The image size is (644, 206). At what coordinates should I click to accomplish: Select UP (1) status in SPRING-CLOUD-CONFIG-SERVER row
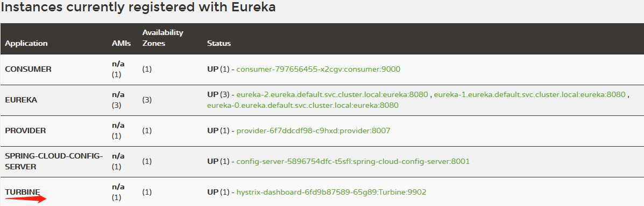point(218,161)
